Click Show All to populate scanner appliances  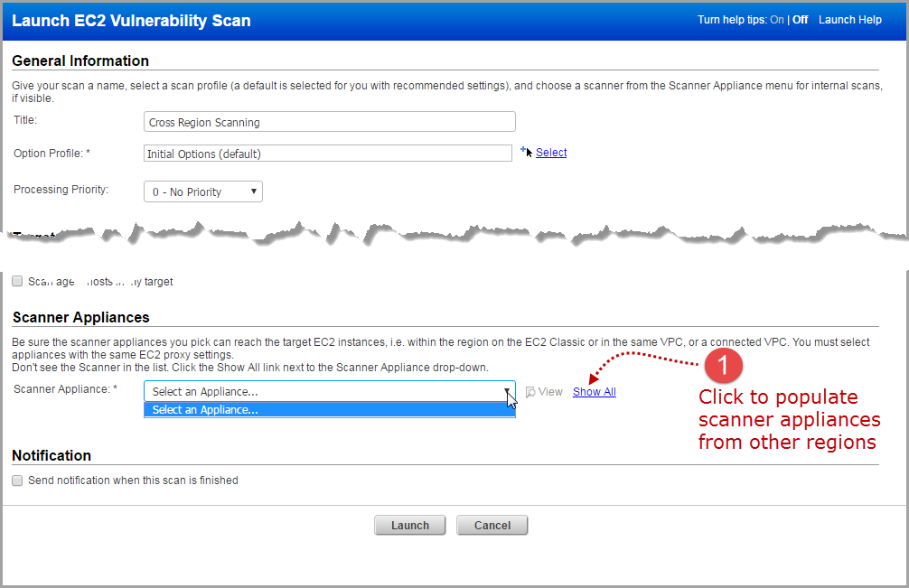594,391
